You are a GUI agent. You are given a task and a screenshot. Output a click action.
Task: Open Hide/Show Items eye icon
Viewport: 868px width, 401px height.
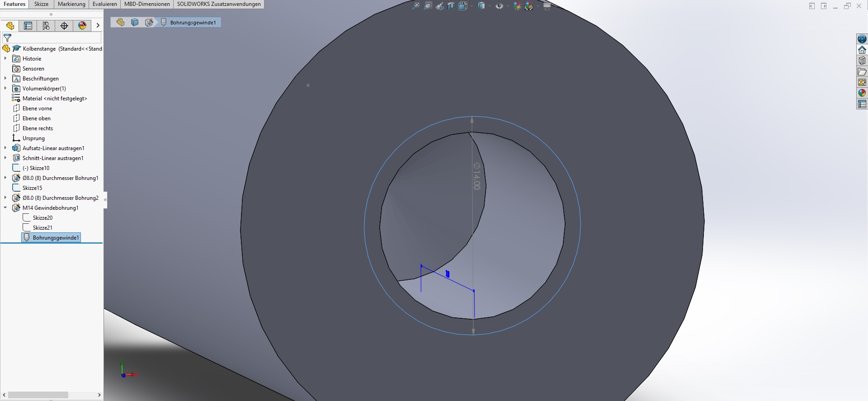tap(499, 6)
